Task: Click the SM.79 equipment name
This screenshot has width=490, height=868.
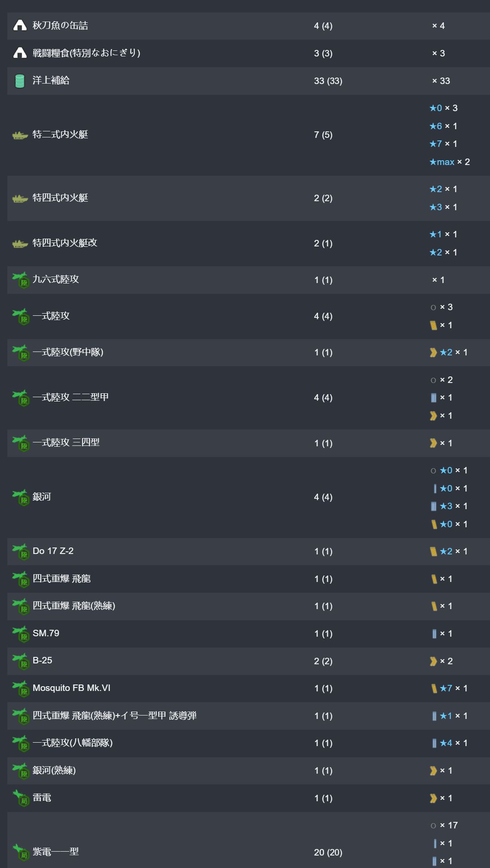Action: click(46, 633)
